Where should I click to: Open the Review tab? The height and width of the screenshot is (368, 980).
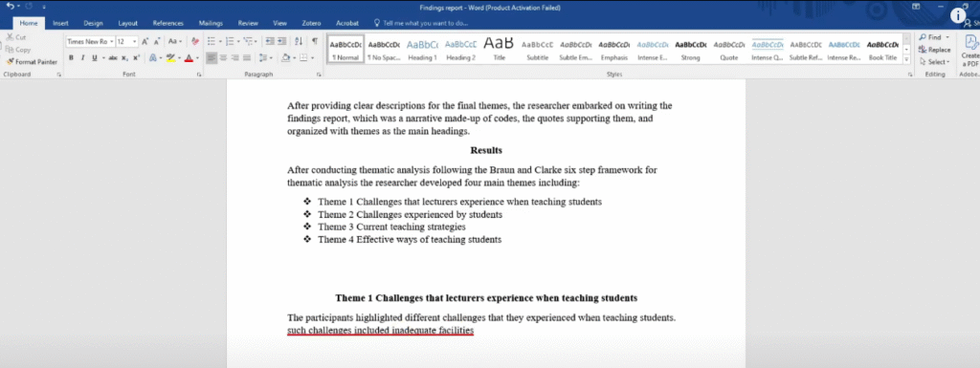tap(248, 23)
